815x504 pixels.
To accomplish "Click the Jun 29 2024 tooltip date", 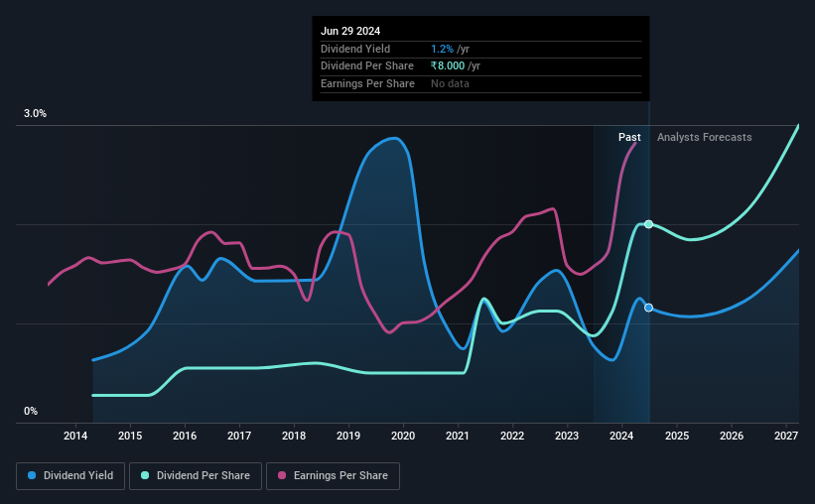I will (x=350, y=31).
